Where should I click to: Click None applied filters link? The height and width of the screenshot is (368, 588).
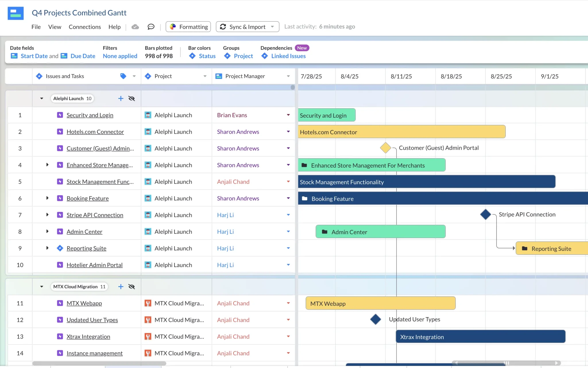click(x=120, y=56)
